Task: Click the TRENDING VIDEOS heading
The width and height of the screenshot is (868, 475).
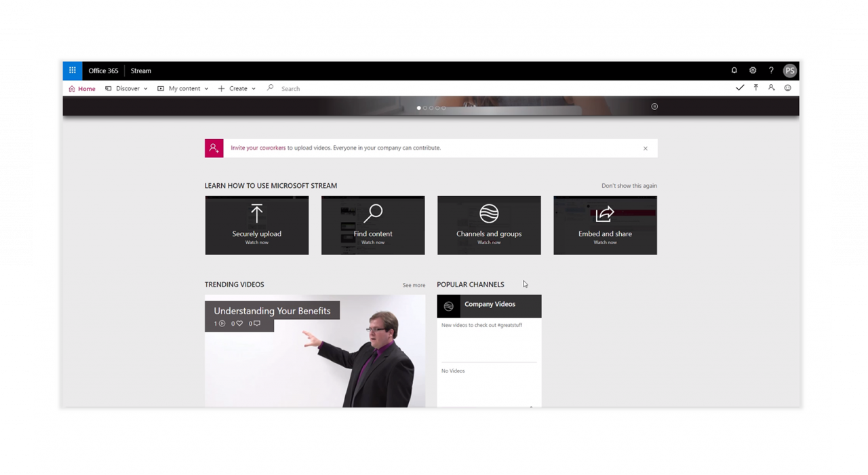Action: pos(235,284)
